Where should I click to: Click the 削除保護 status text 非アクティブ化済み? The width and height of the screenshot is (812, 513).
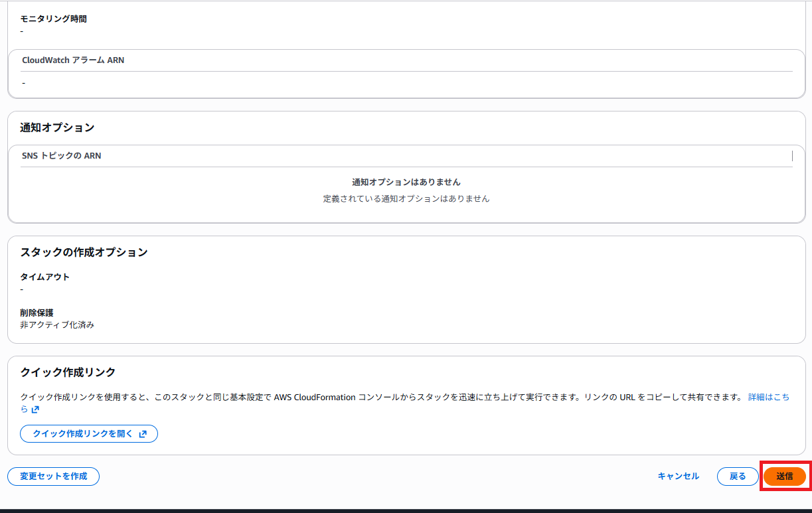58,325
